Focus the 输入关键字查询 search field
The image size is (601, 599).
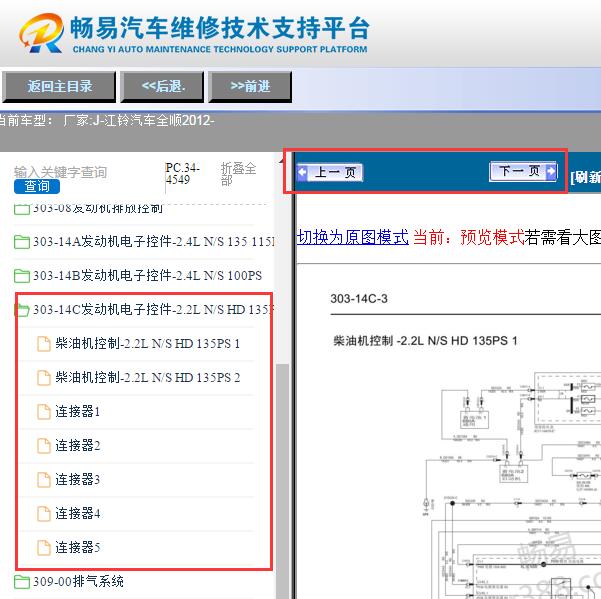[x=60, y=172]
